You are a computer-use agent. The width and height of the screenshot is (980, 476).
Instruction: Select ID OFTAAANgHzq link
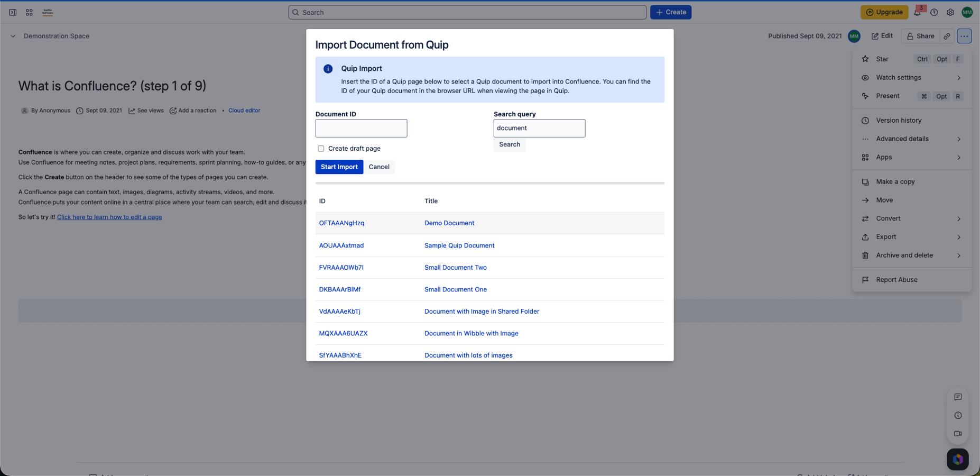click(x=341, y=223)
